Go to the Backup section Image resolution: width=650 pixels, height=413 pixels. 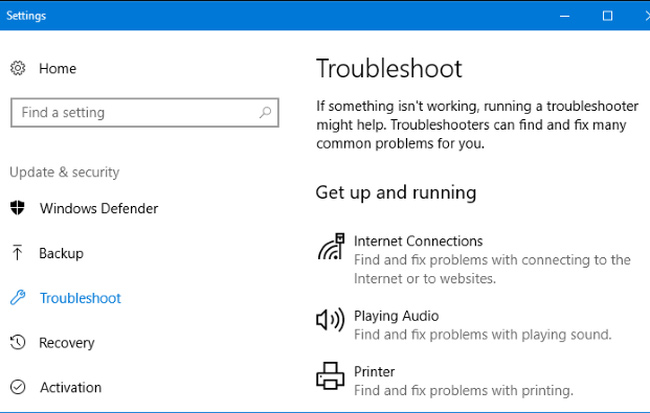coord(61,253)
